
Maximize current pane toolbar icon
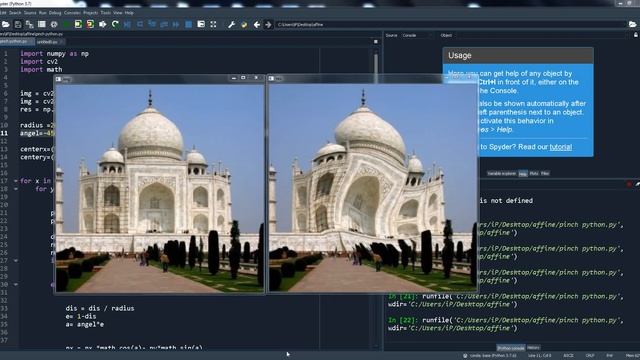tap(201, 24)
